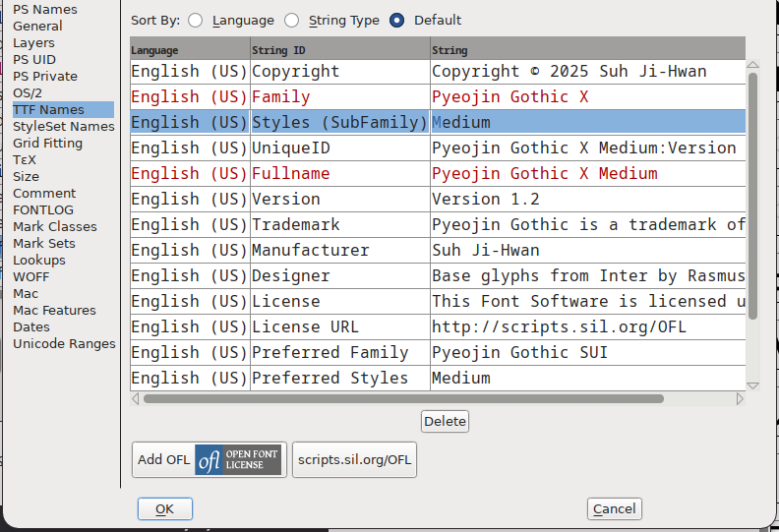The width and height of the screenshot is (779, 532).
Task: Click the horizontal scrollbar thumb
Action: pyautogui.click(x=403, y=399)
